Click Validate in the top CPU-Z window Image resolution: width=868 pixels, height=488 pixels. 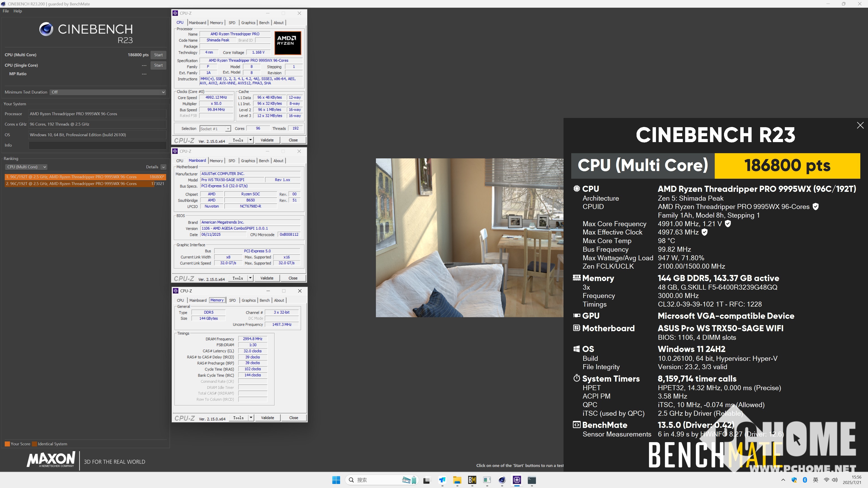267,140
